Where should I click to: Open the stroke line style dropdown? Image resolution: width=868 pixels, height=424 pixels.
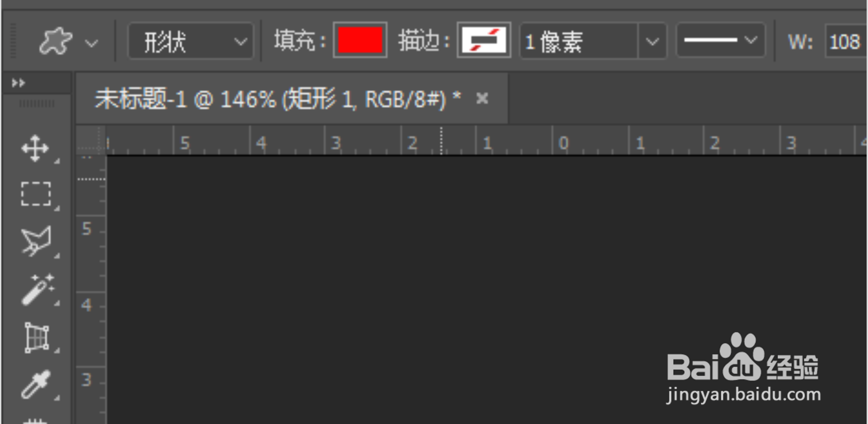tap(721, 41)
